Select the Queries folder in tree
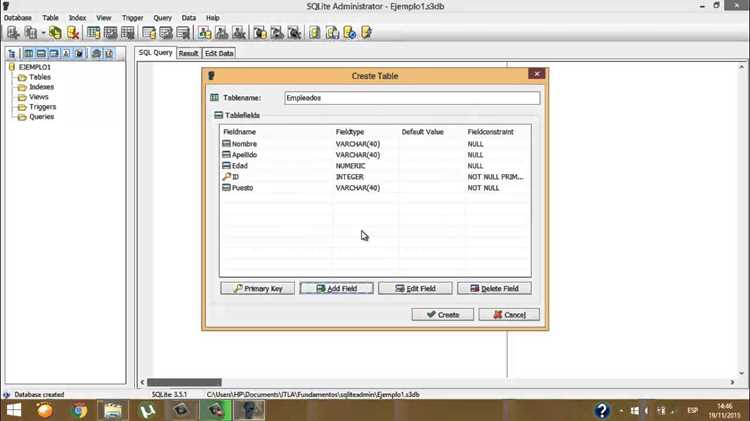 42,117
